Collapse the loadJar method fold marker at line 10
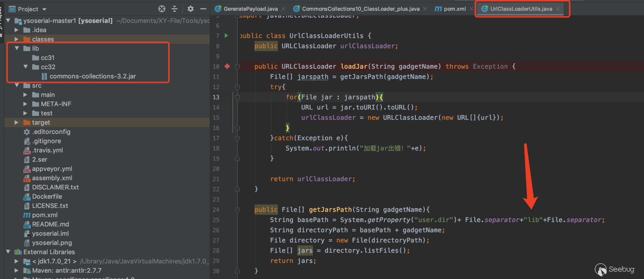Image resolution: width=644 pixels, height=279 pixels. 237,67
